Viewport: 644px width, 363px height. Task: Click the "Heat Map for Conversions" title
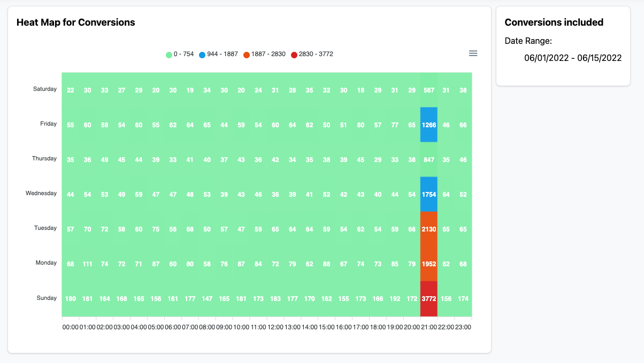pos(75,22)
